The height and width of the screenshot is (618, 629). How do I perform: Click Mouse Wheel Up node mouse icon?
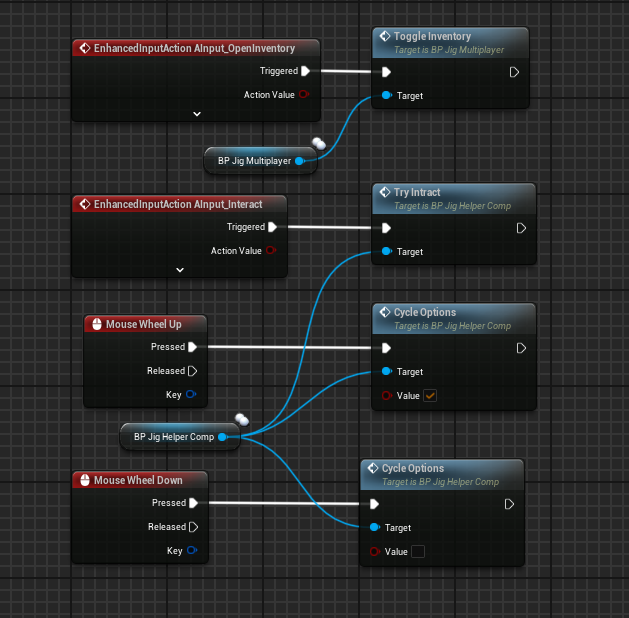pyautogui.click(x=97, y=324)
